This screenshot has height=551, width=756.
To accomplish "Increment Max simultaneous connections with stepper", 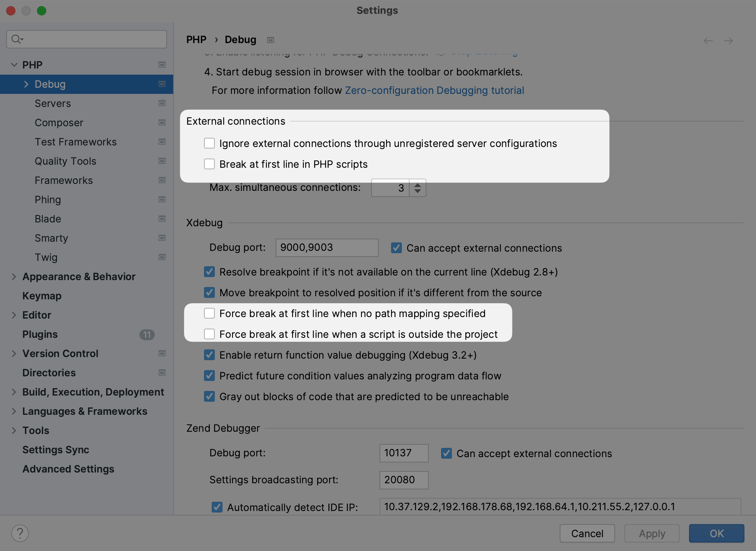I will tap(418, 184).
